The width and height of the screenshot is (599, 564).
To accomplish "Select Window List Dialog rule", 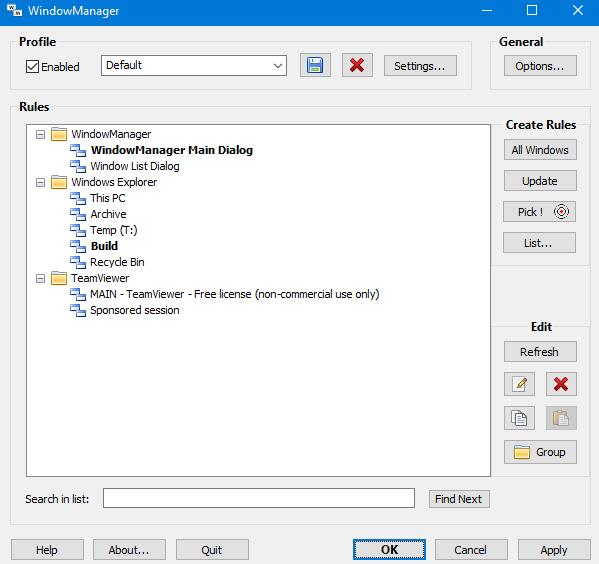I will [135, 166].
